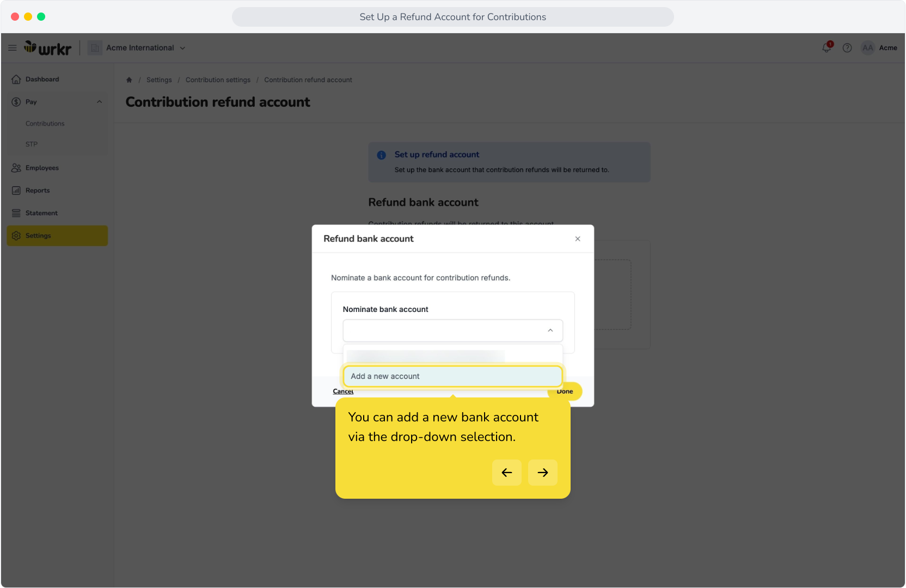Open the notifications bell
Image resolution: width=906 pixels, height=588 pixels.
pyautogui.click(x=827, y=47)
